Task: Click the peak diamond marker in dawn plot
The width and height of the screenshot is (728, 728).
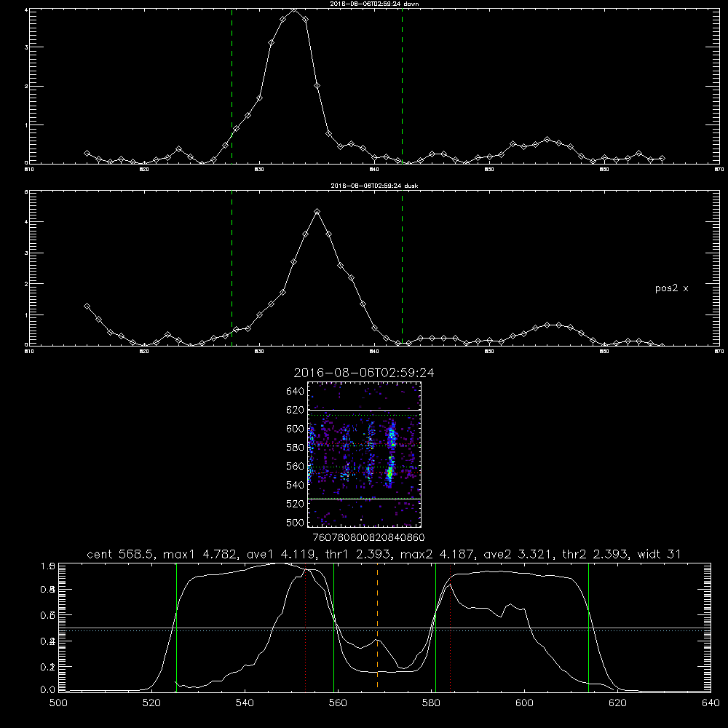Action: point(294,9)
